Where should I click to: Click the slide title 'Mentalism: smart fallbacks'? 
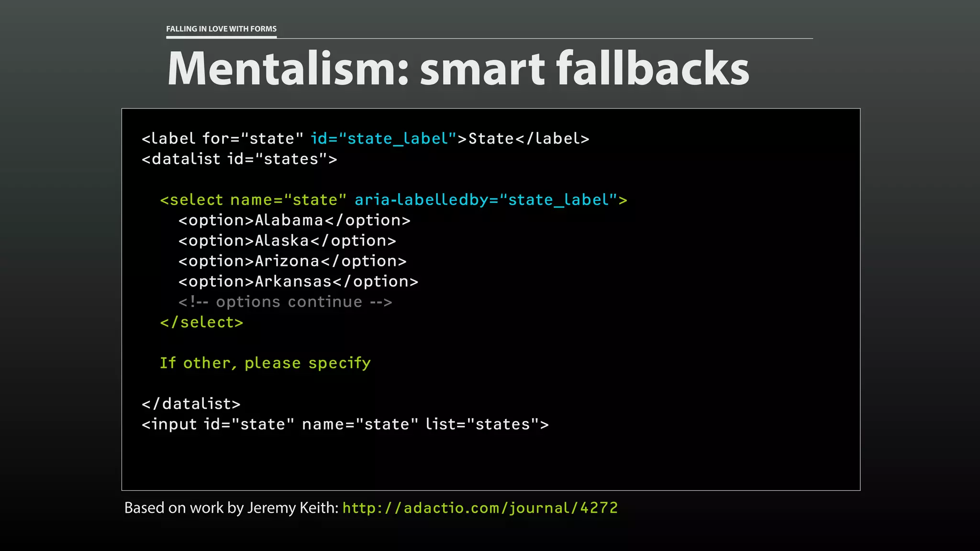pos(458,68)
